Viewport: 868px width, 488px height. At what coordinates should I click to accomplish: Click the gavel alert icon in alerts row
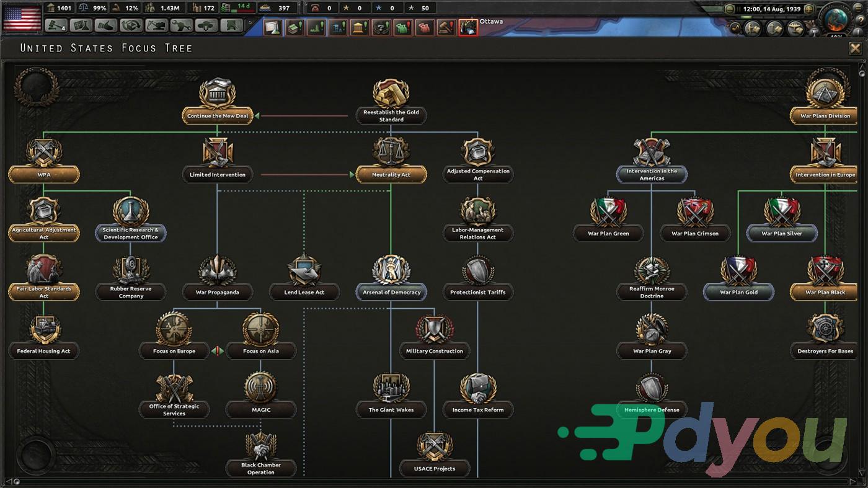point(446,27)
